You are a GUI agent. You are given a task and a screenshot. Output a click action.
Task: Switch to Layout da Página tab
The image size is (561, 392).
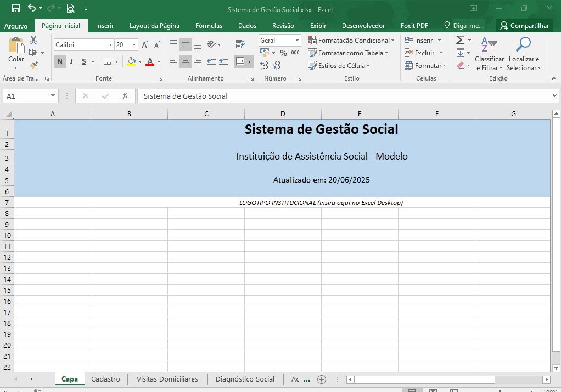tap(155, 26)
